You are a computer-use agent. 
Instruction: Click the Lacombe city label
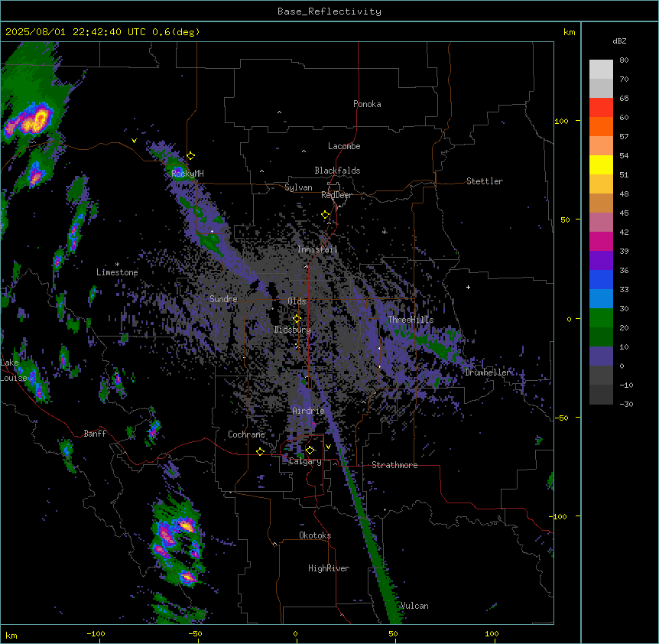pyautogui.click(x=344, y=146)
